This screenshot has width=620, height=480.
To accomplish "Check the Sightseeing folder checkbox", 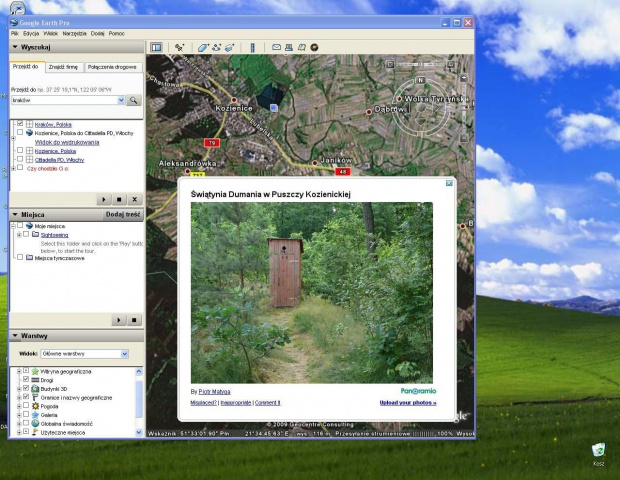I will (26, 234).
